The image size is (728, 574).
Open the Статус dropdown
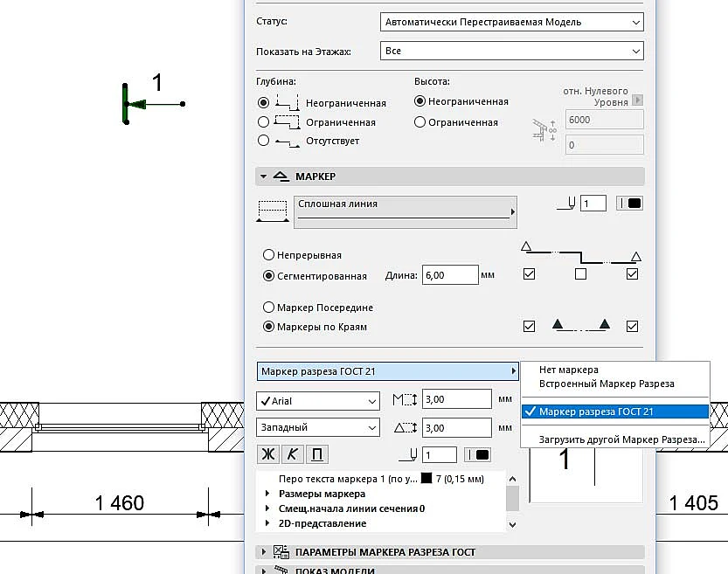[x=511, y=22]
